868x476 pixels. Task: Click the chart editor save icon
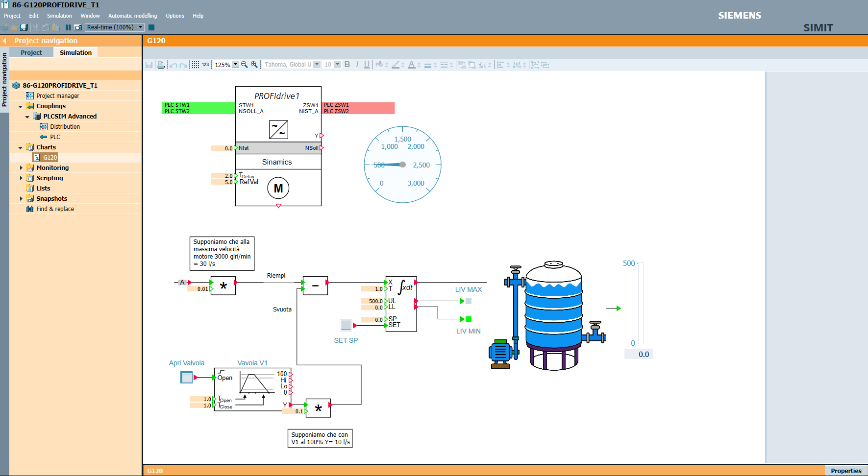(149, 65)
